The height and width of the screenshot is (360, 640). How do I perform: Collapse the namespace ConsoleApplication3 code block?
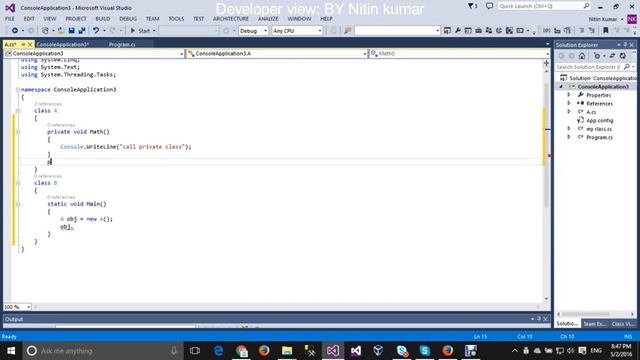tap(18, 89)
